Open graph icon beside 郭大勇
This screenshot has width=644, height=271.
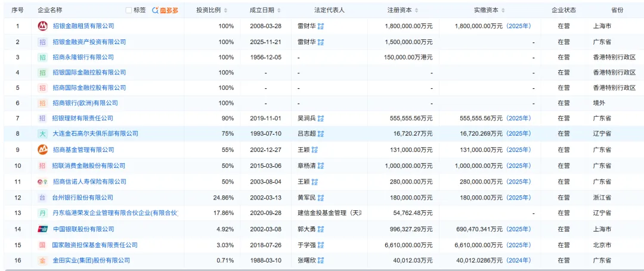click(x=321, y=229)
